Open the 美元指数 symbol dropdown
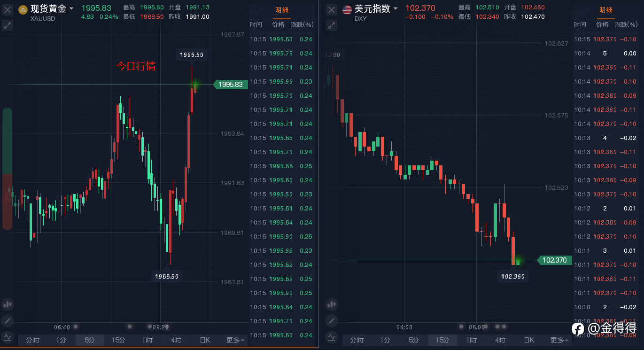This screenshot has height=350, width=644. coord(396,9)
